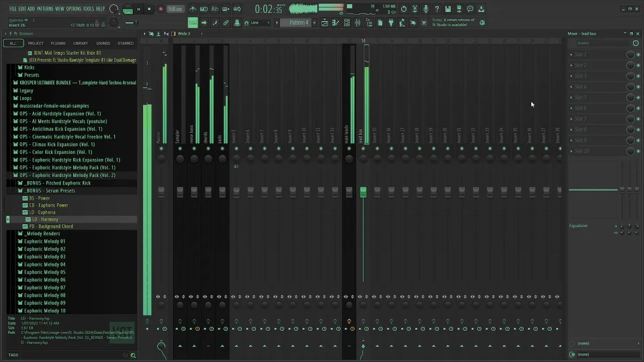Select LD - Euphoria preset
644x362 pixels.
pyautogui.click(x=42, y=212)
